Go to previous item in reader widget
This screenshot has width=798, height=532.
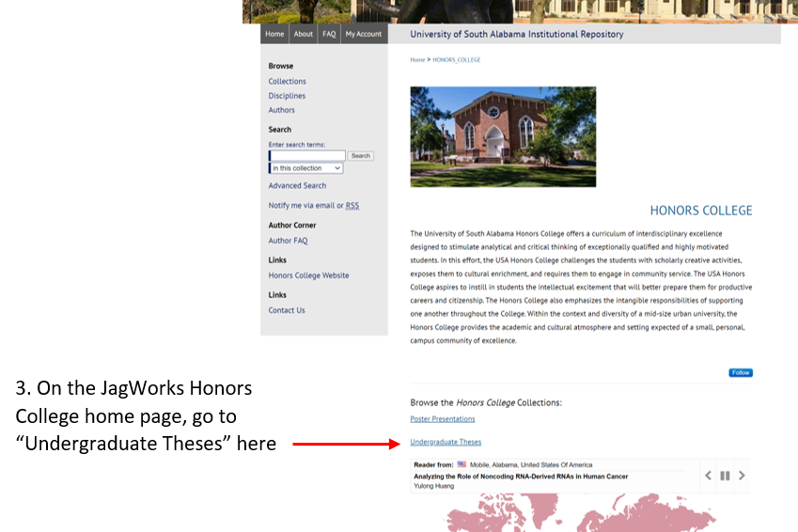(x=709, y=476)
